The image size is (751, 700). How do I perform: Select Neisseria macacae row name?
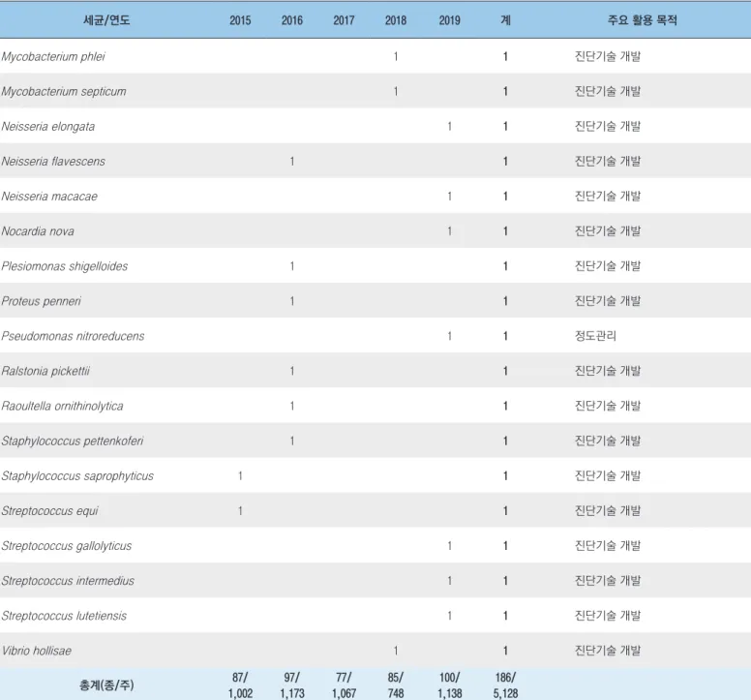[x=49, y=197]
